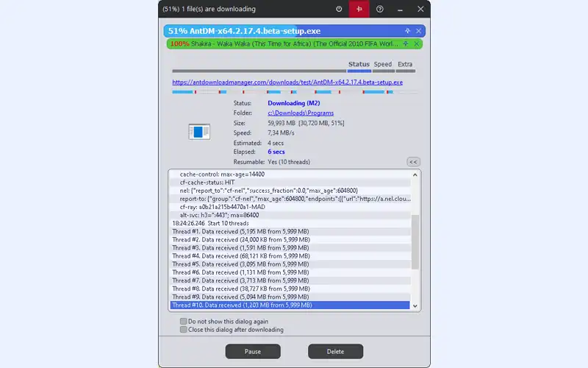The height and width of the screenshot is (368, 588).
Task: Select the Thread #1 data received row
Action: [x=290, y=232]
